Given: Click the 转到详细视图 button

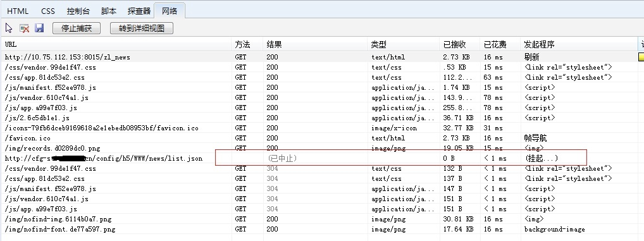Looking at the screenshot, I should (x=142, y=28).
